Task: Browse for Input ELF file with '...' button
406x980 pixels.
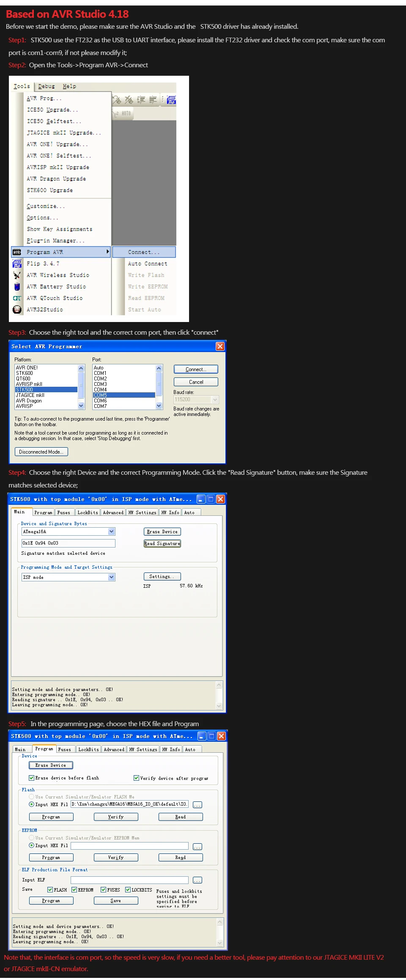Action: click(197, 880)
